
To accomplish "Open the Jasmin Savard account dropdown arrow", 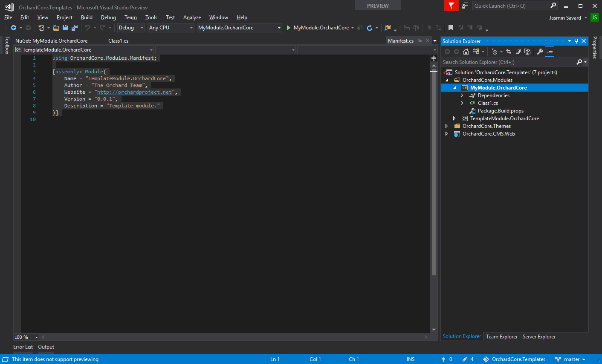I will point(586,18).
